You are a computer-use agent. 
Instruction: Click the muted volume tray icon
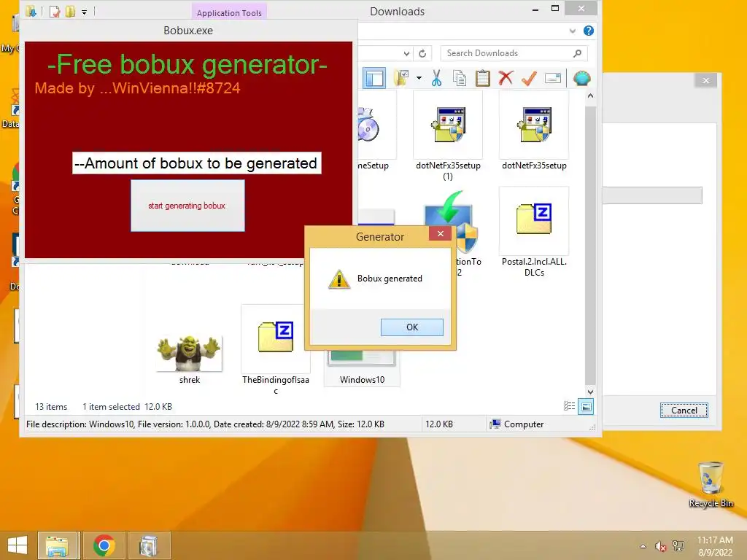(x=660, y=546)
